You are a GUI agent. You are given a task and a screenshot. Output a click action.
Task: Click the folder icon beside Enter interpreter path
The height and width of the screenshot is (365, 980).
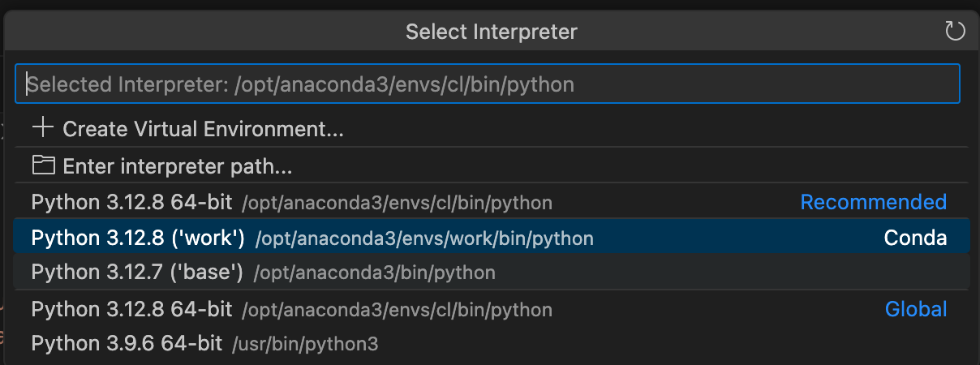(42, 166)
